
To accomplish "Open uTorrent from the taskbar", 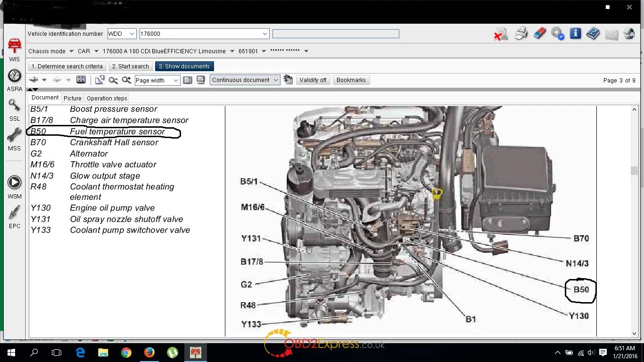I will (172, 353).
